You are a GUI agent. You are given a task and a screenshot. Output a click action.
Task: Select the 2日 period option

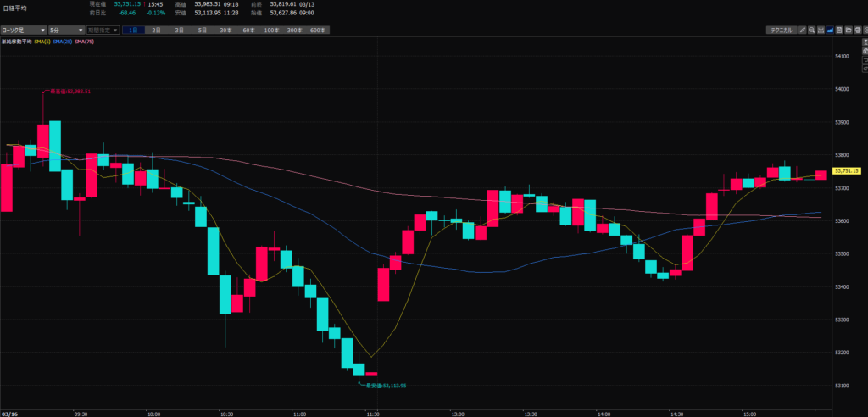pos(156,30)
